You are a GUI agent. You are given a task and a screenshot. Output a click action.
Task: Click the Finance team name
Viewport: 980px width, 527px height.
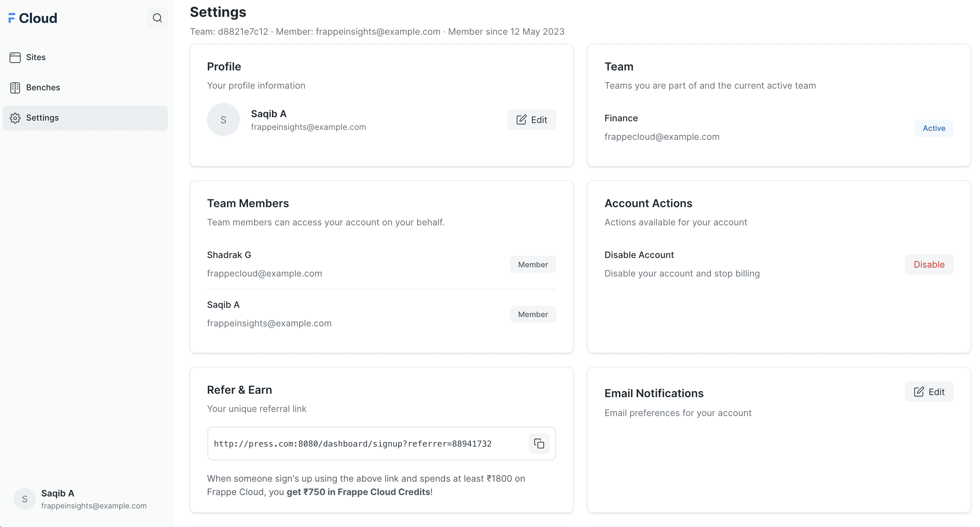pyautogui.click(x=621, y=118)
